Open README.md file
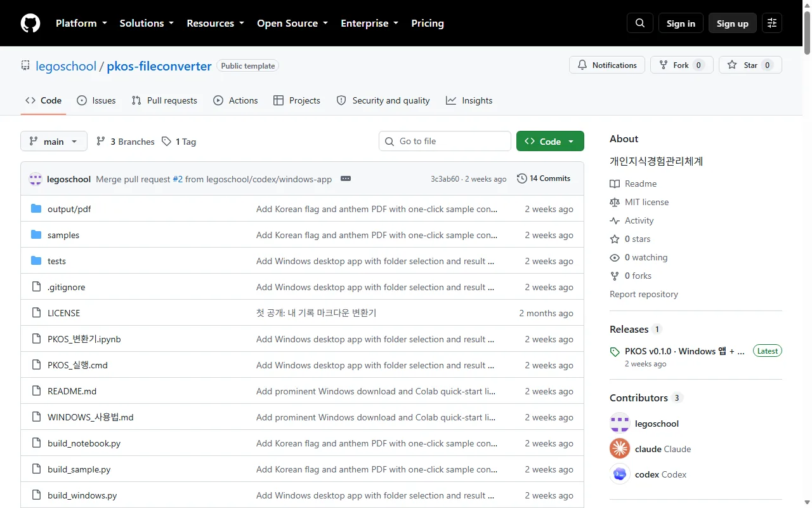The width and height of the screenshot is (812, 508). (72, 391)
